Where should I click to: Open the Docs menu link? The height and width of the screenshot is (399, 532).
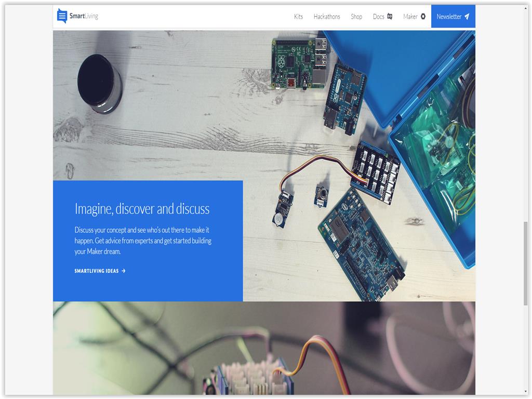click(x=378, y=17)
